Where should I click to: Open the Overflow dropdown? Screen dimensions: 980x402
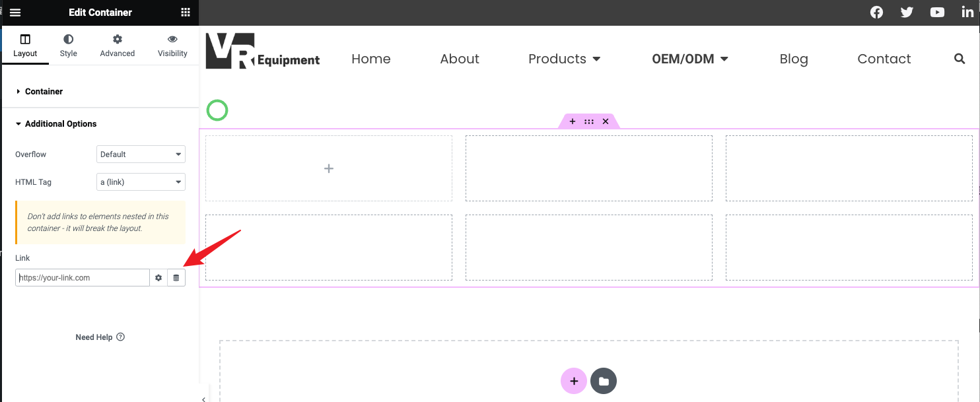[141, 154]
